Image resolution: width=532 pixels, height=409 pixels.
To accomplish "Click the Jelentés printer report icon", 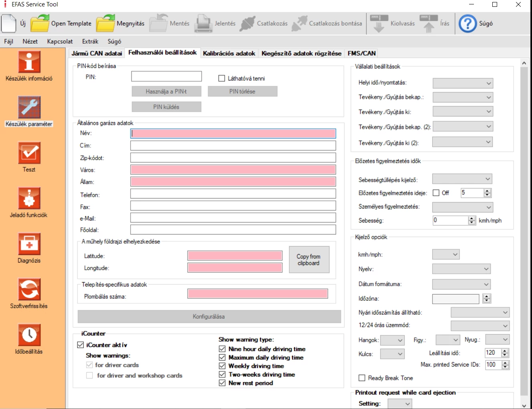I will [204, 23].
